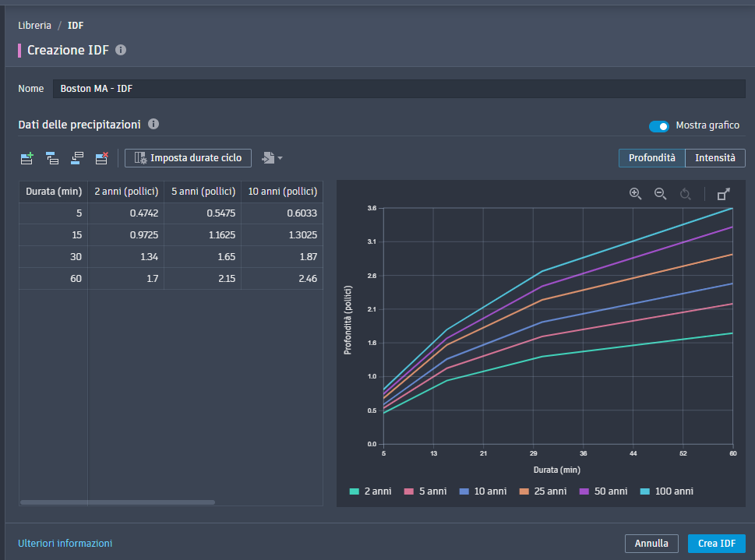Select the cell containing 0.9725

tap(126, 235)
